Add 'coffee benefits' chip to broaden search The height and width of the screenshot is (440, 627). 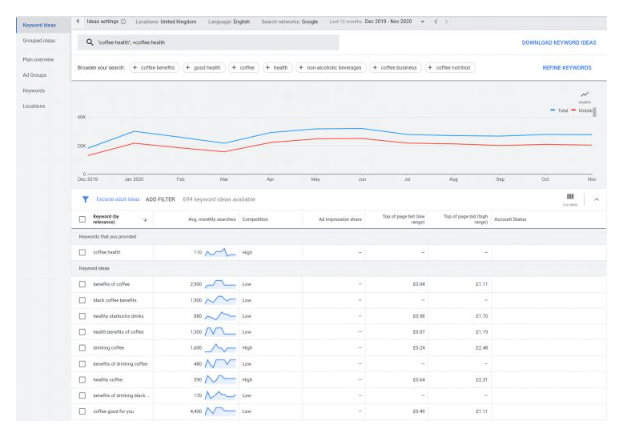click(x=153, y=68)
